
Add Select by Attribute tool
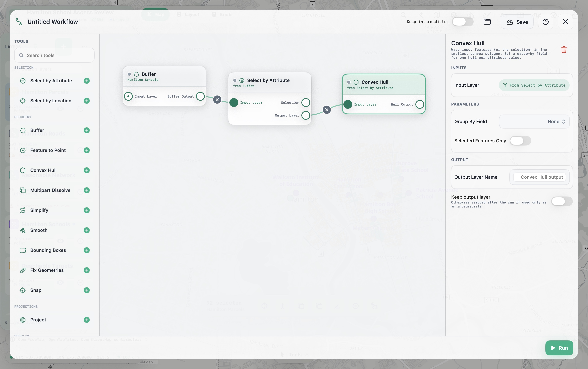[x=87, y=81]
